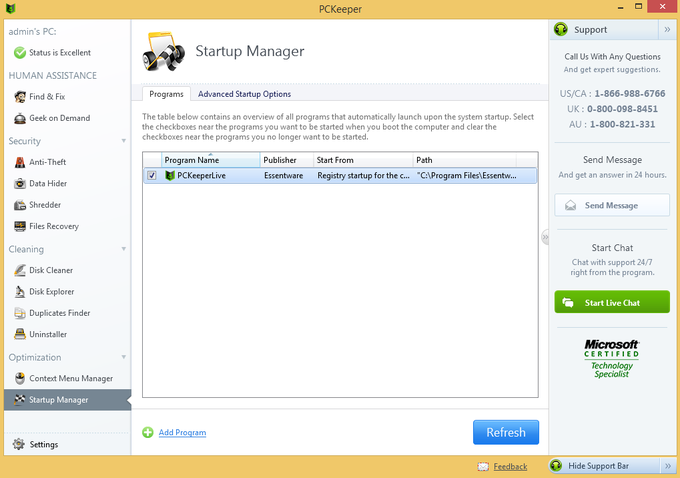Minimize the PCKeeper window
This screenshot has height=478, width=680.
click(x=621, y=7)
